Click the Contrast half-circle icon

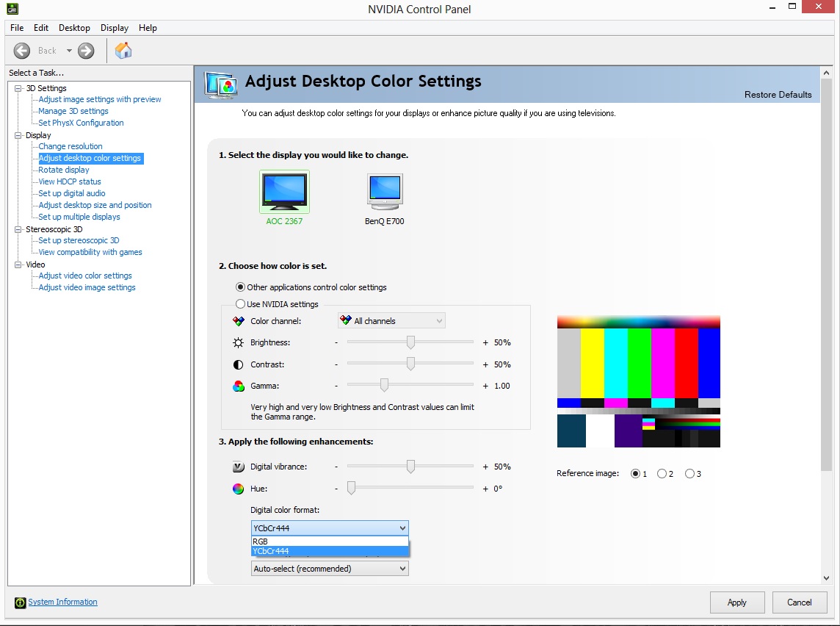coord(239,364)
